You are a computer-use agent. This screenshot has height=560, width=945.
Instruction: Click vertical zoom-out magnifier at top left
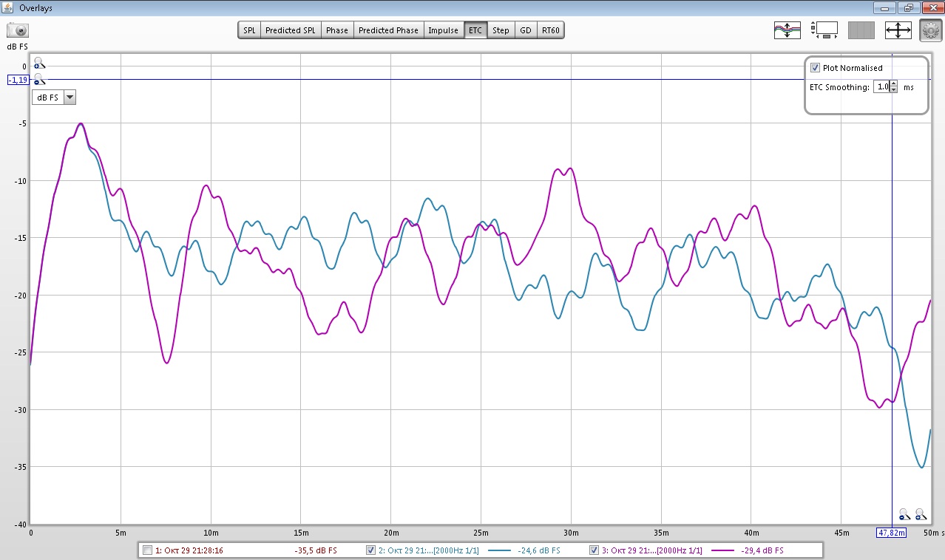pyautogui.click(x=38, y=79)
